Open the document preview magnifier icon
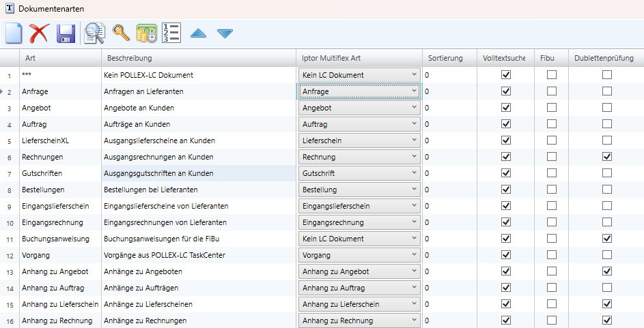The image size is (644, 328). click(94, 33)
